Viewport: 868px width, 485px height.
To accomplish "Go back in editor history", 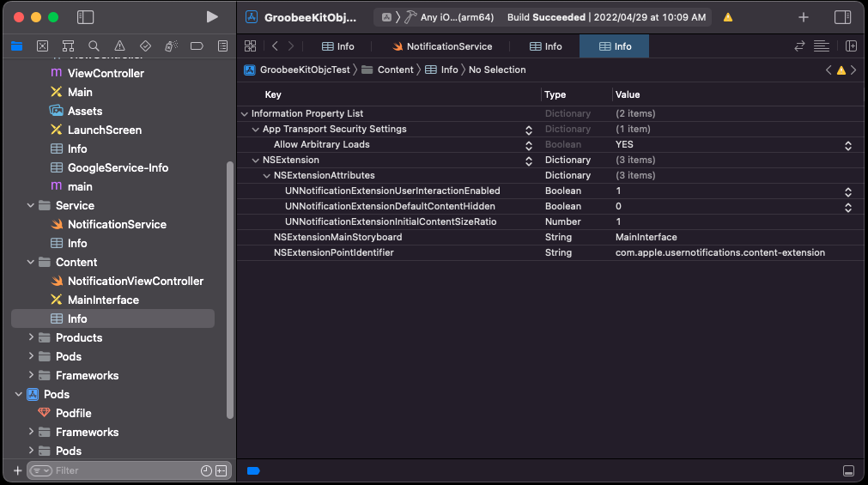I will tap(275, 46).
